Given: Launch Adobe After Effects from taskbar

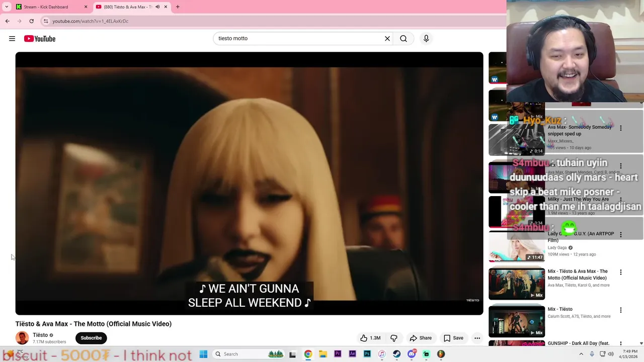Looking at the screenshot, I should tap(352, 354).
